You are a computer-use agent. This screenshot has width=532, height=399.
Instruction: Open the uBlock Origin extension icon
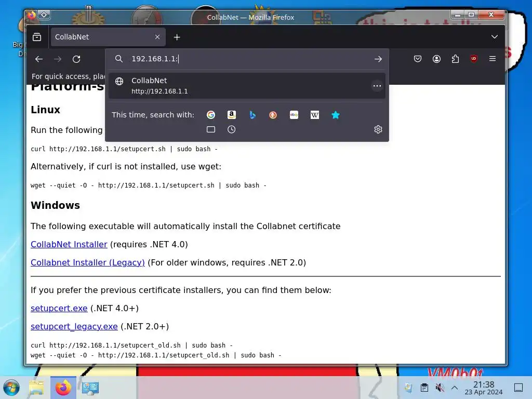click(474, 59)
